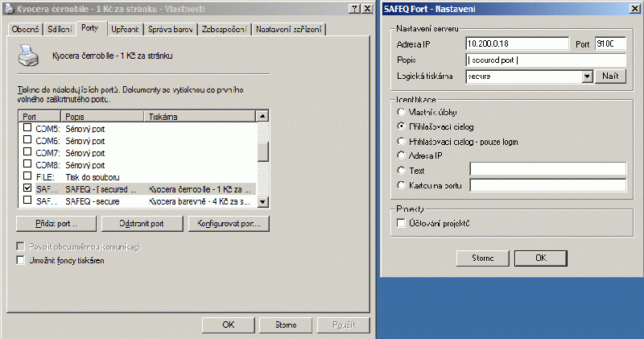Select the COM8: Sériový port row
The height and width of the screenshot is (339, 644).
pyautogui.click(x=138, y=165)
